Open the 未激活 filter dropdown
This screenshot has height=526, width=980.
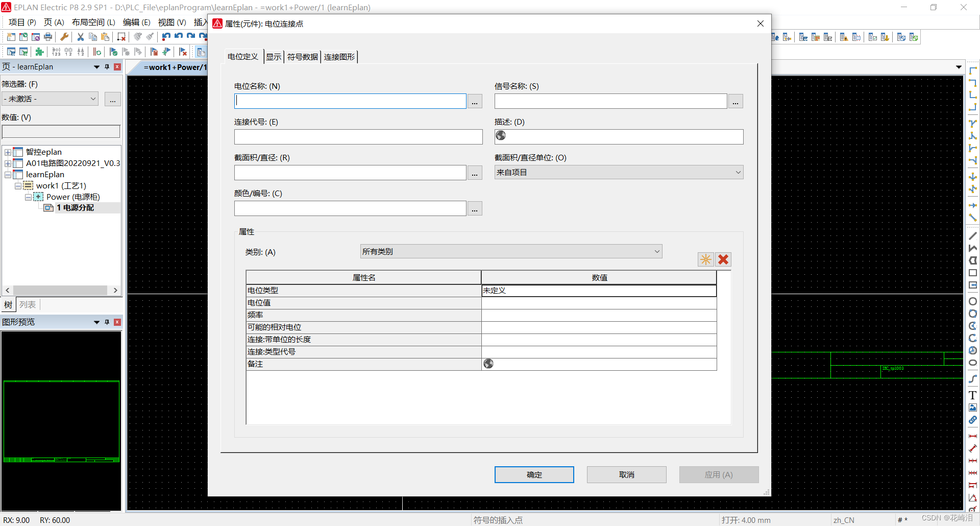tap(51, 99)
